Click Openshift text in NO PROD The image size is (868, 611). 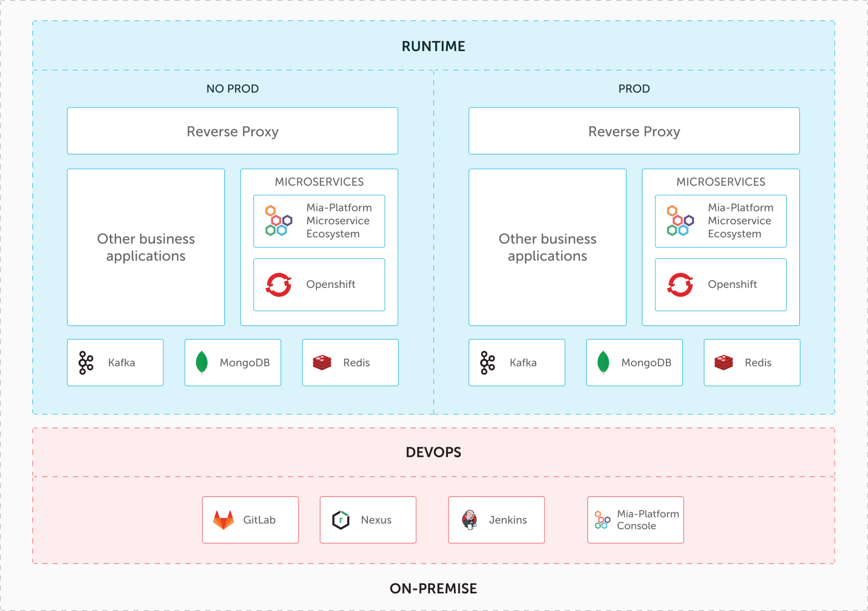tap(330, 284)
